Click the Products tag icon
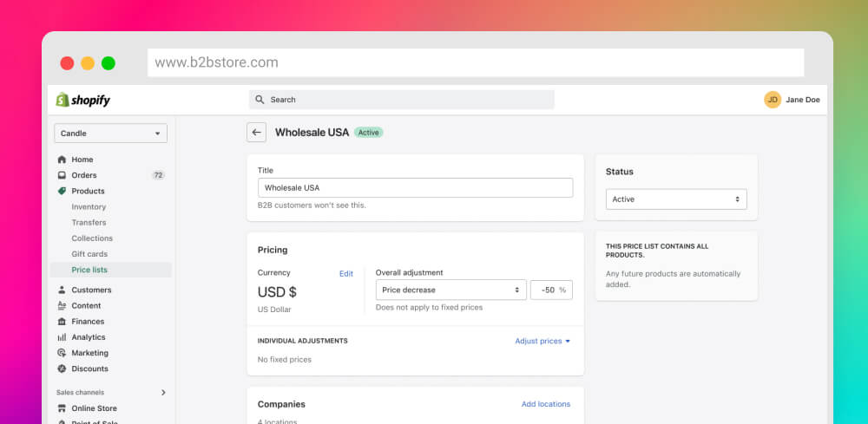 point(62,191)
